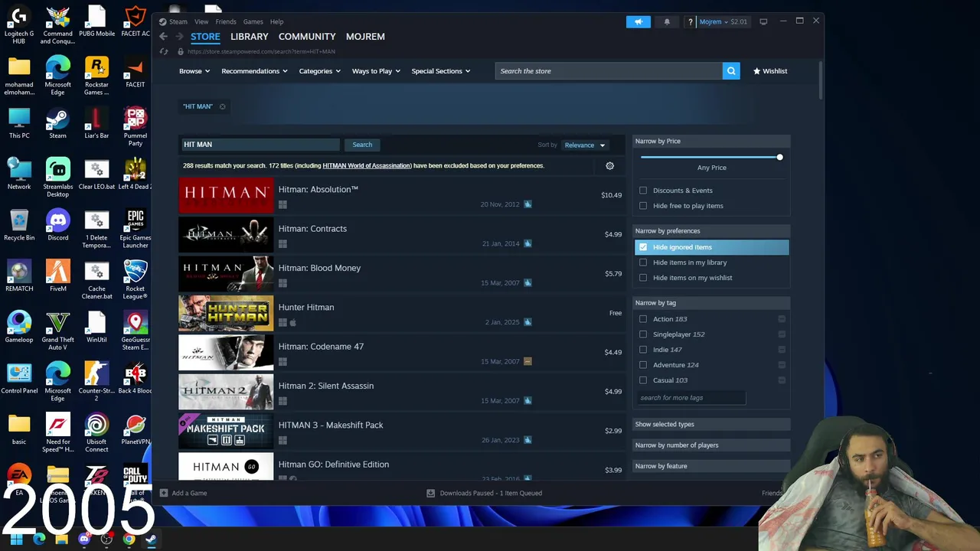Click the search the store input field
The image size is (980, 551).
click(x=609, y=71)
